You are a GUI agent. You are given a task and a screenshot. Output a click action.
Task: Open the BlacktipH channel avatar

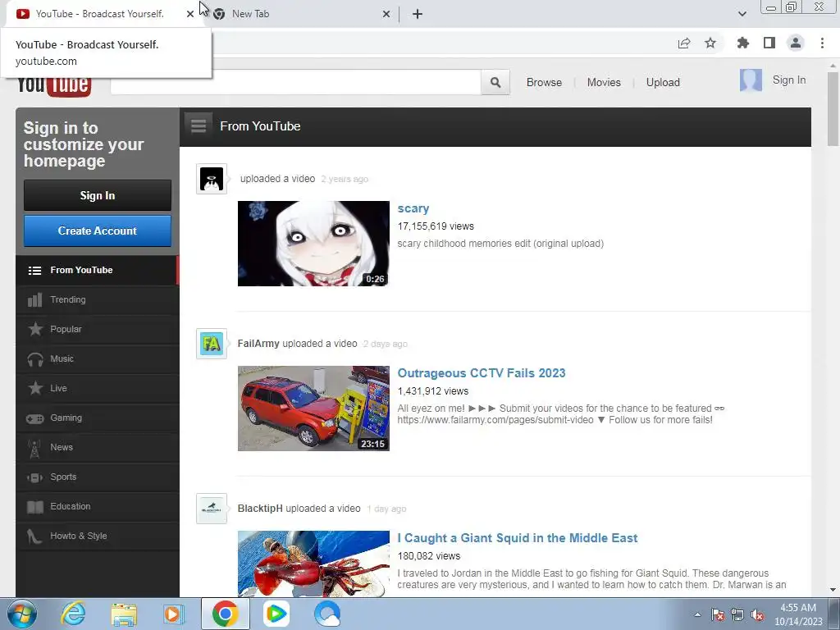(x=212, y=509)
